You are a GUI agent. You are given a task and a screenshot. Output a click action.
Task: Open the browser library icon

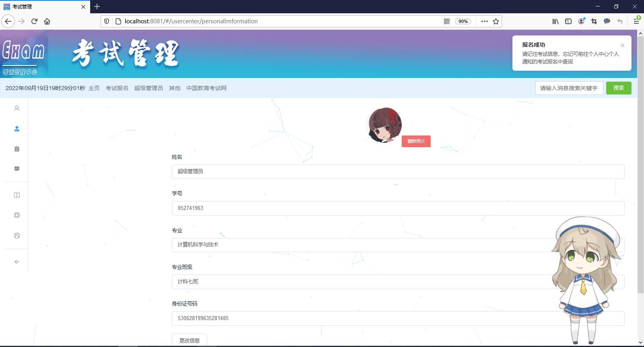(x=555, y=21)
